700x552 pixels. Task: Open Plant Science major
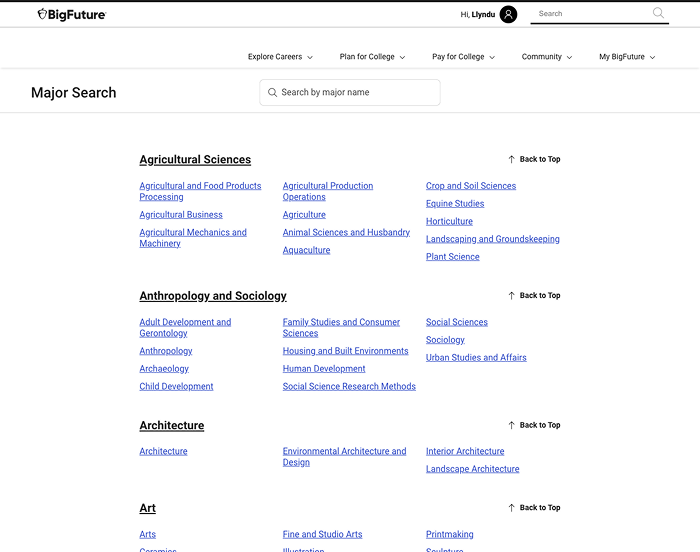click(x=453, y=257)
